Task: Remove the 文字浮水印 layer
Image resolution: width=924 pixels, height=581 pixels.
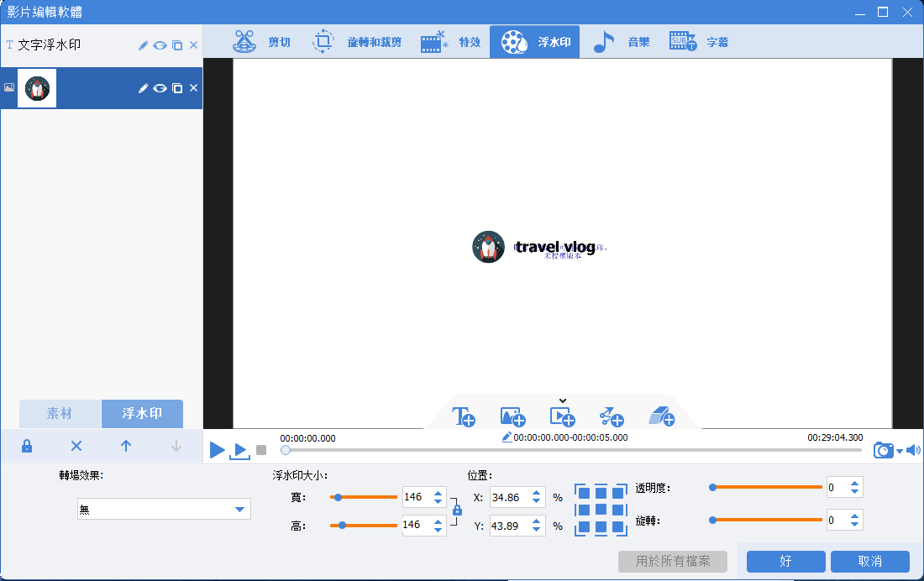Action: click(193, 45)
